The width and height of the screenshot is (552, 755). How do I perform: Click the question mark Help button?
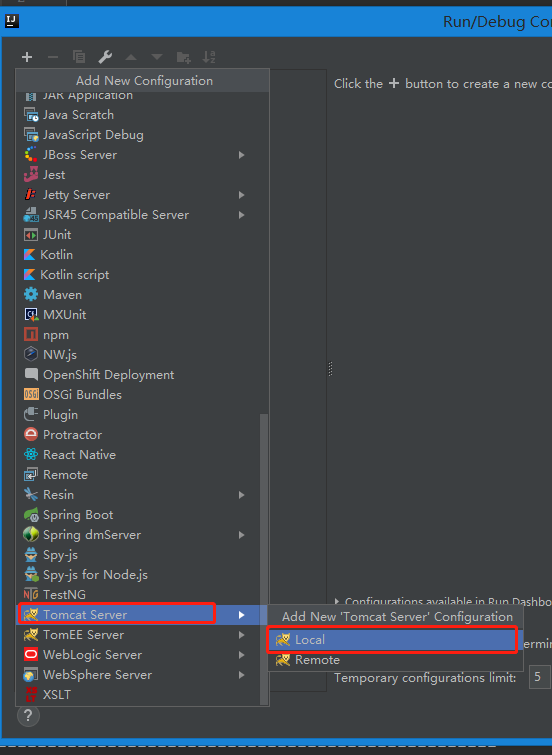point(28,716)
